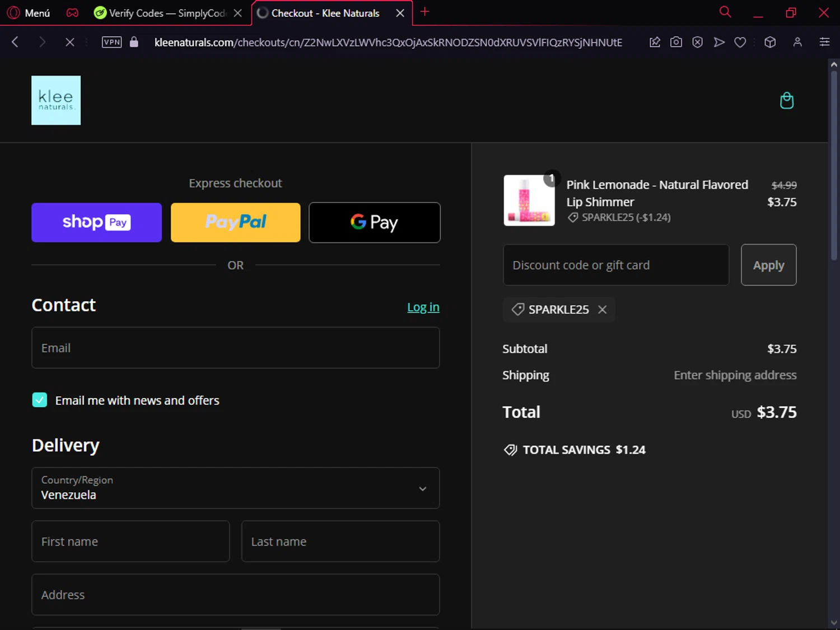The width and height of the screenshot is (840, 630).
Task: Switch to the Verify Codes — SimplyCodes tab
Action: [160, 13]
